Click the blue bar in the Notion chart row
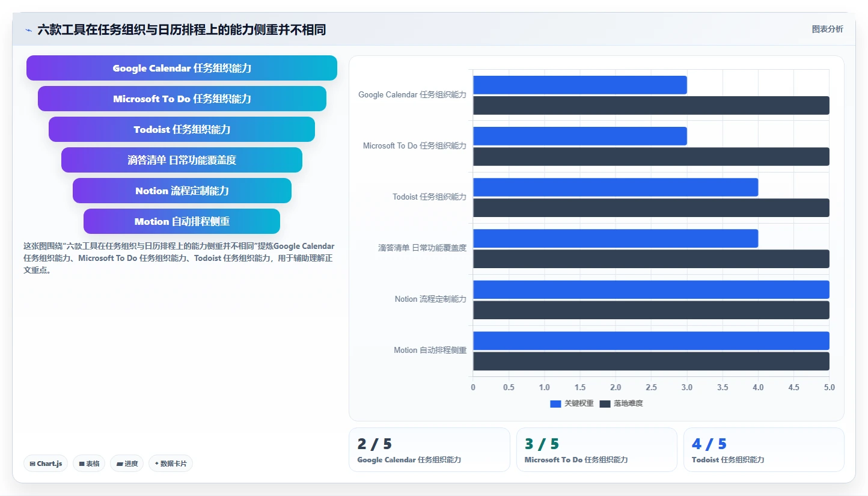The image size is (868, 496). (651, 289)
